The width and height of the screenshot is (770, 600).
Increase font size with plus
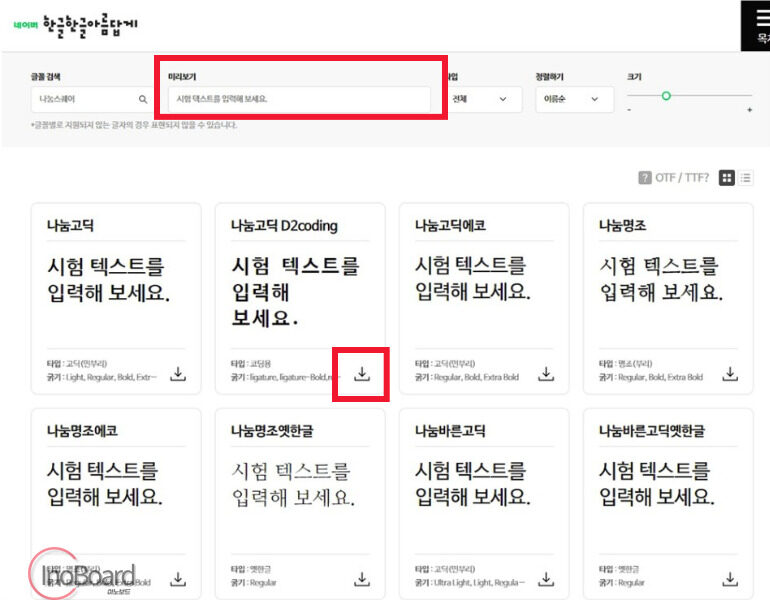(749, 110)
